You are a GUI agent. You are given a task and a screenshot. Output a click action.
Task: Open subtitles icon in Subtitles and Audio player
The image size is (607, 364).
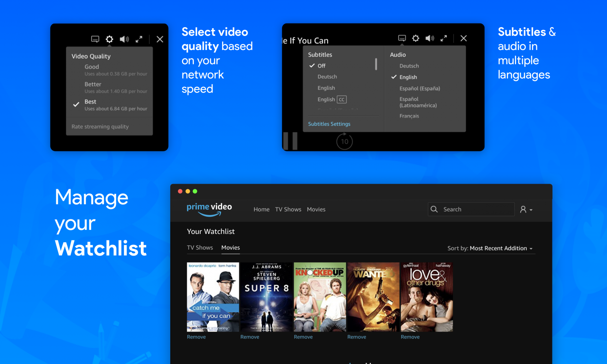pyautogui.click(x=402, y=38)
